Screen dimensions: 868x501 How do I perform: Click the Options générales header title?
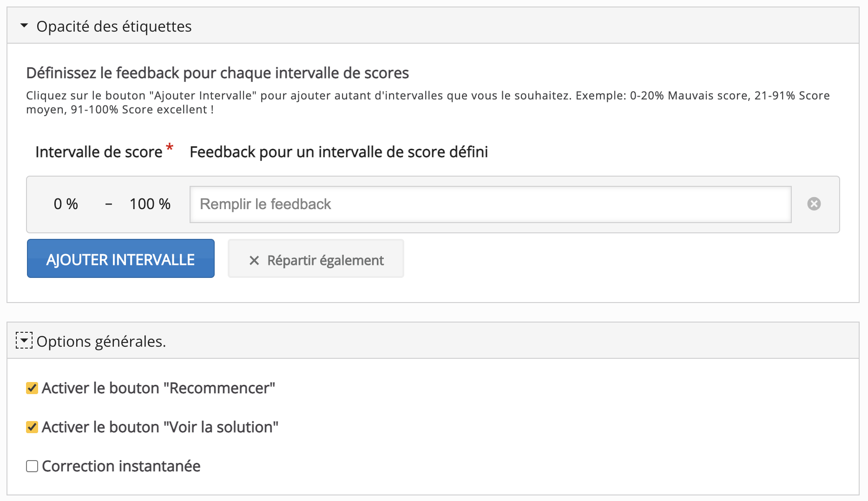pos(101,342)
